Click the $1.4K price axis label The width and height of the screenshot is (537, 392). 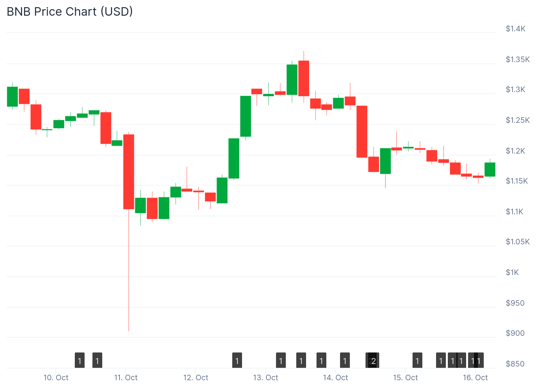[515, 29]
